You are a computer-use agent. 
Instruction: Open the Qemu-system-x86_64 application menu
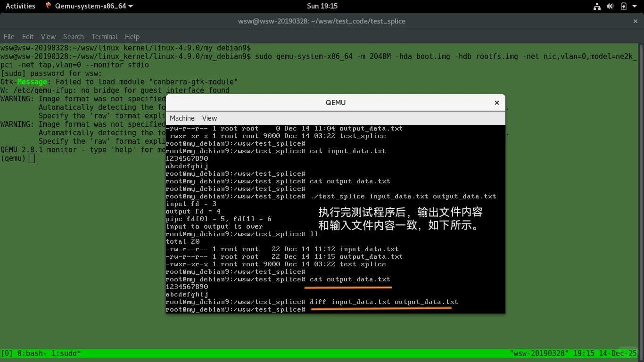[90, 6]
